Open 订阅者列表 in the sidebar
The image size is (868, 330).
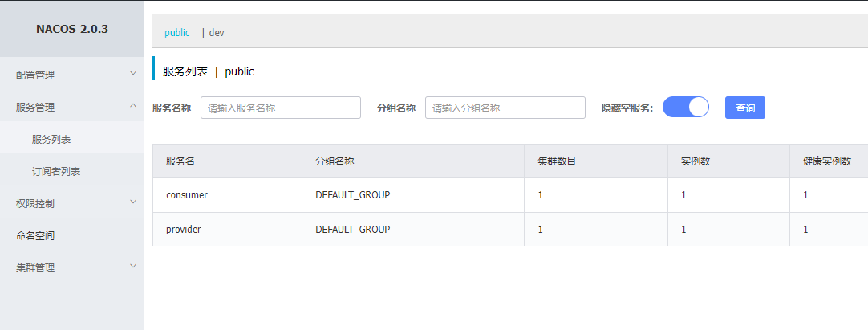[x=56, y=171]
